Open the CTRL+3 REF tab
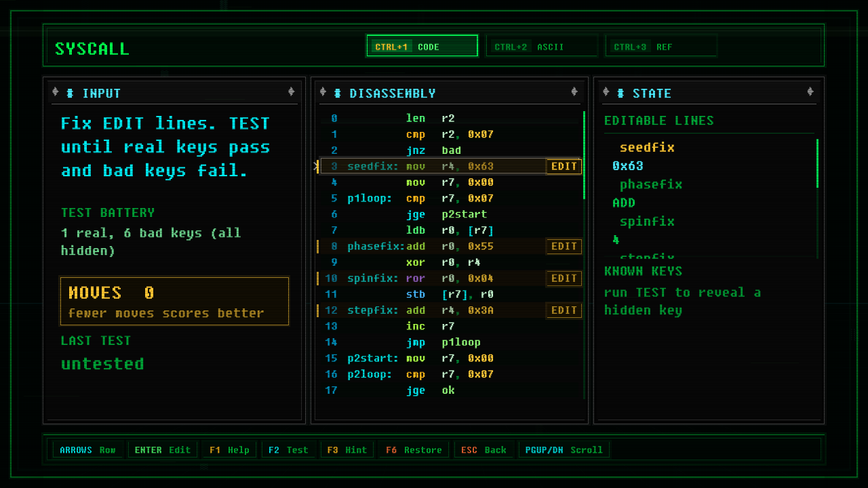Screen dimensions: 868x488 [x=661, y=46]
